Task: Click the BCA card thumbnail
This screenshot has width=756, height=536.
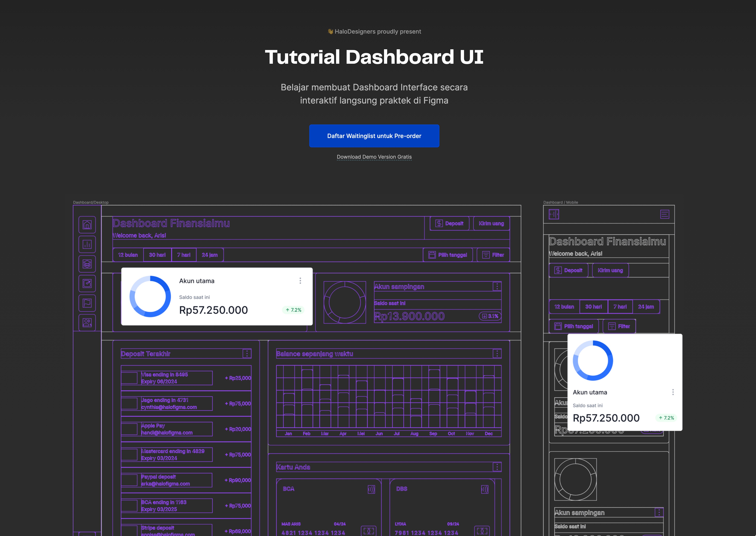Action: 329,508
